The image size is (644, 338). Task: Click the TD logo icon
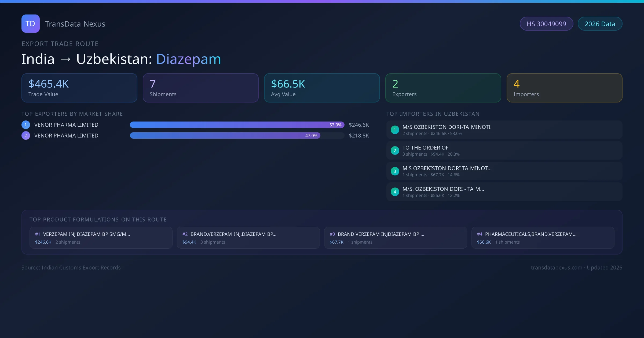click(30, 24)
